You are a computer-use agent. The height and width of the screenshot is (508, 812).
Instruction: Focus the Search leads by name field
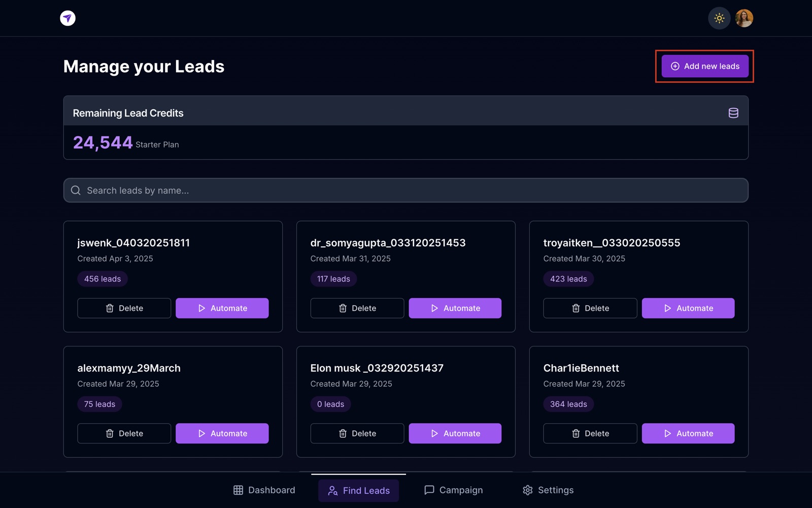click(405, 190)
